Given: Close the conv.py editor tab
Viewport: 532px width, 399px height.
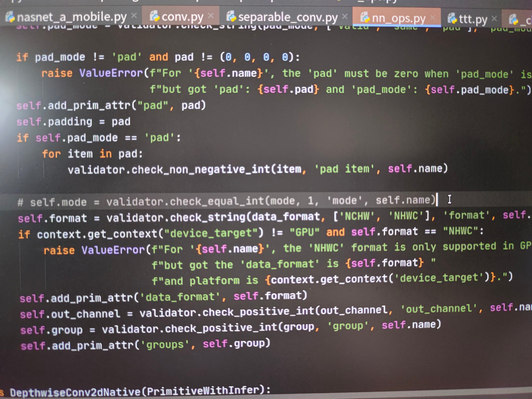Looking at the screenshot, I should [x=211, y=16].
